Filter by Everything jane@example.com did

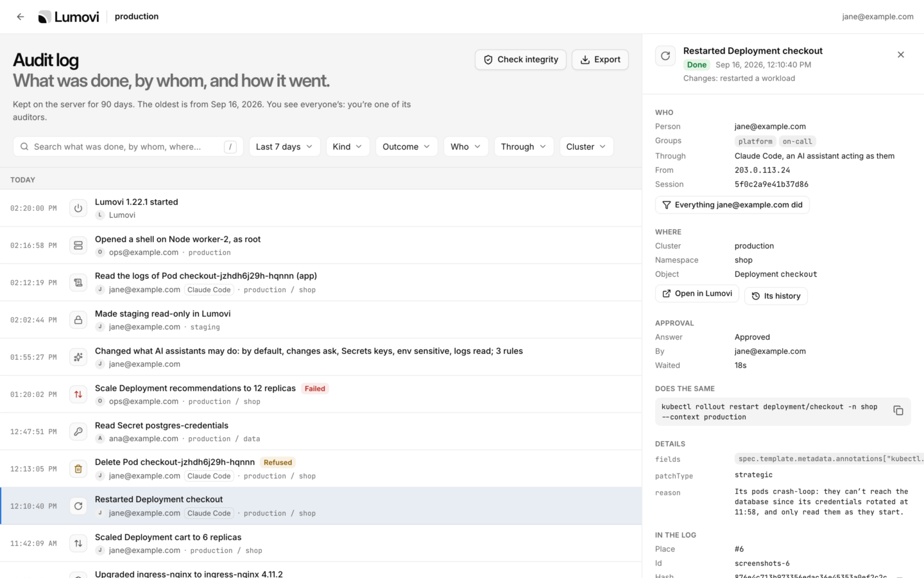pos(732,205)
